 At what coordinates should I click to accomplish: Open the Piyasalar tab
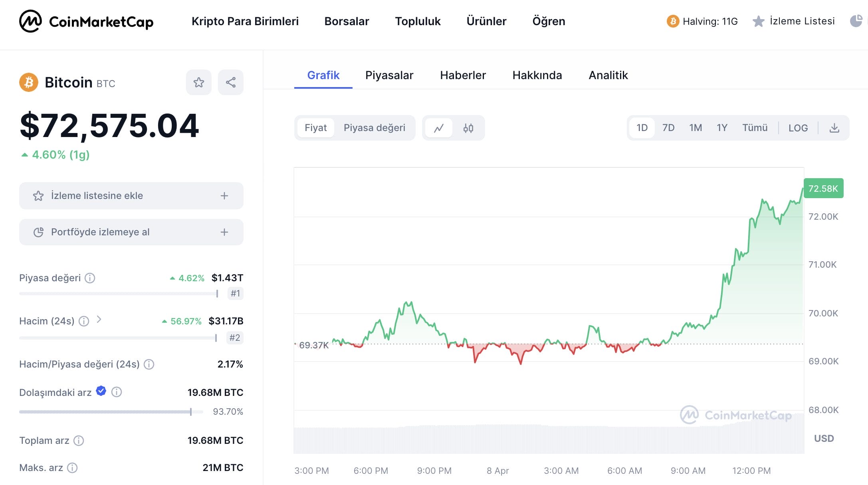[389, 75]
